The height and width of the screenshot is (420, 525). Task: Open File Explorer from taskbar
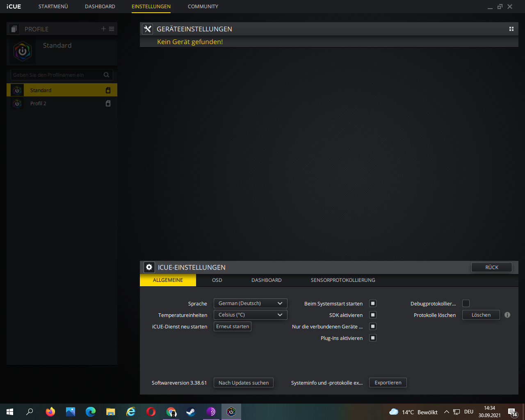pos(111,412)
